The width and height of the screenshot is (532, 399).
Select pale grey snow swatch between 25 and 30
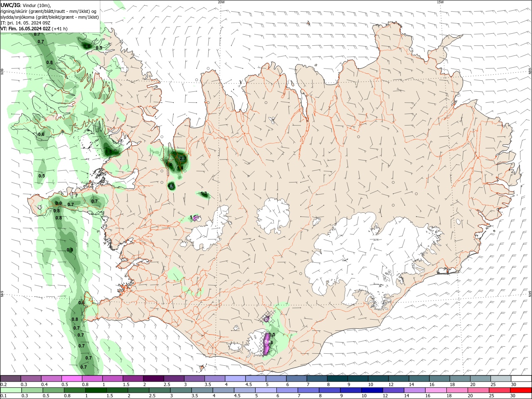tap(501, 378)
